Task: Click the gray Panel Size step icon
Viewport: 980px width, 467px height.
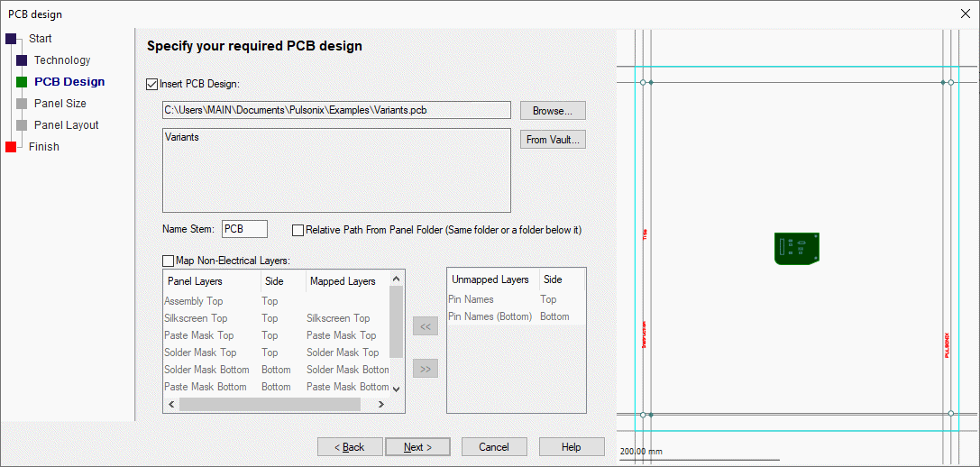Action: [22, 104]
